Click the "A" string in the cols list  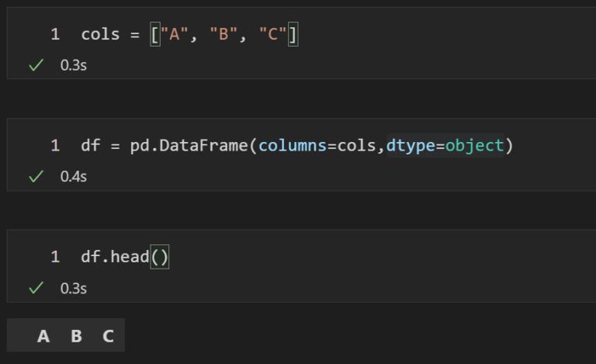[176, 34]
